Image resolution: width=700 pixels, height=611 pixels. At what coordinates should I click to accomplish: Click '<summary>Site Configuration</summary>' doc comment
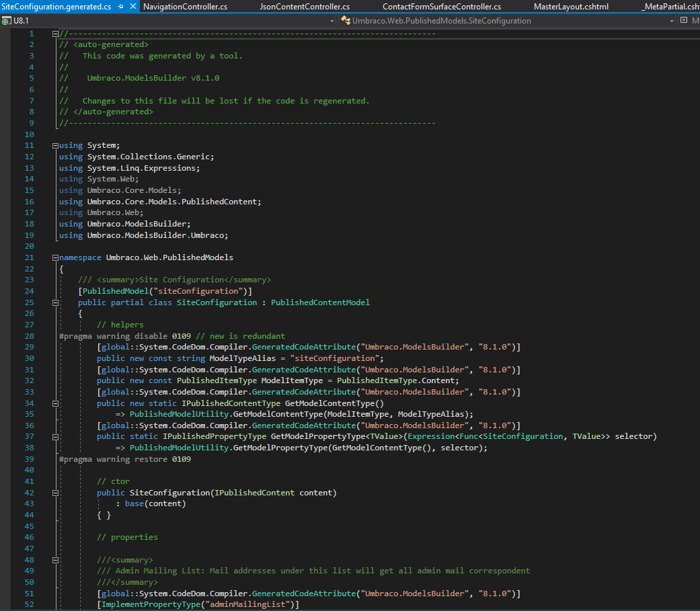point(184,280)
